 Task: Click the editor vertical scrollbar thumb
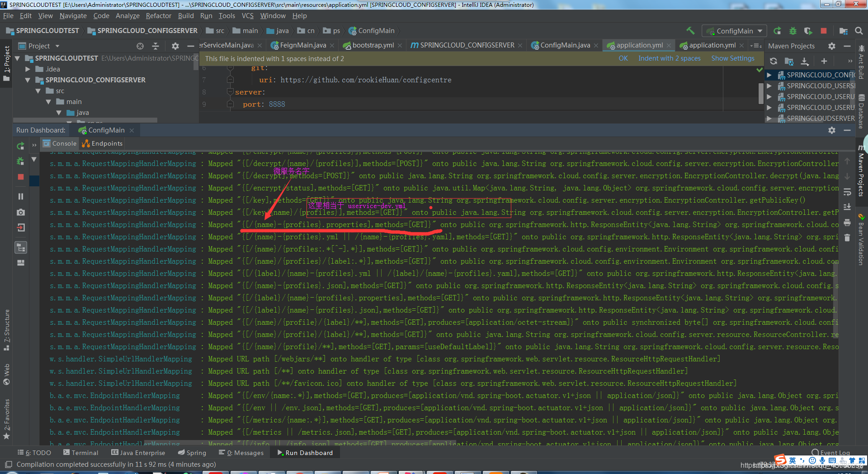pos(761,94)
